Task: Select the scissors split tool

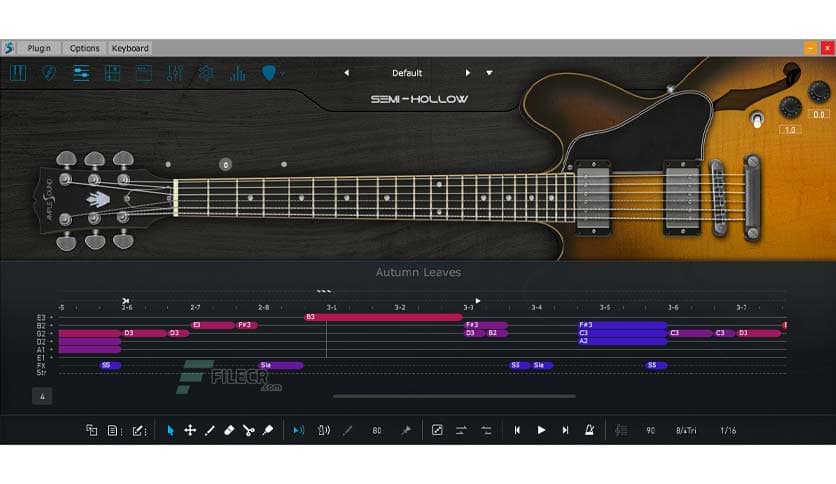Action: tap(248, 430)
